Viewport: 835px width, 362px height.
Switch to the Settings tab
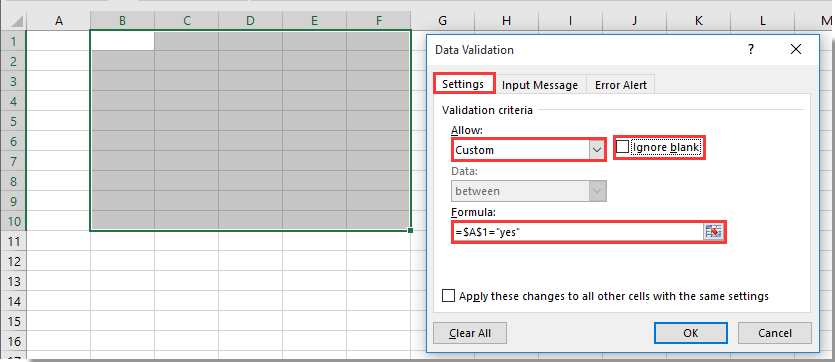(463, 84)
